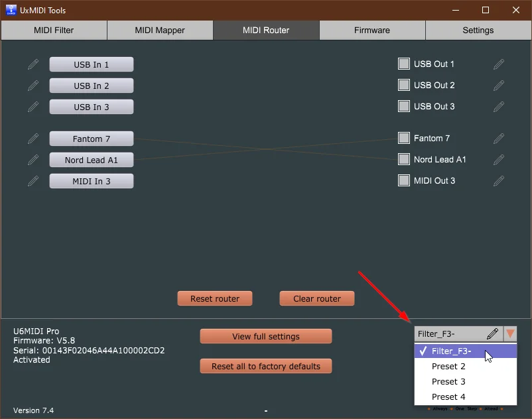Viewport: 532px width, 419px height.
Task: Click the pencil icon beside MIDI Out 3
Action: [498, 180]
